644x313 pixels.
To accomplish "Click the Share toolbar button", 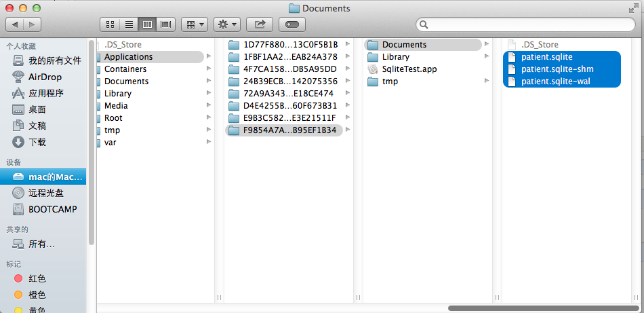I will pyautogui.click(x=260, y=24).
